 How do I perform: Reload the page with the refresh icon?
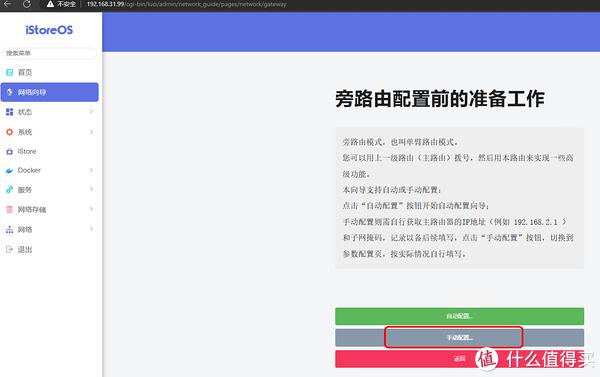(27, 4)
